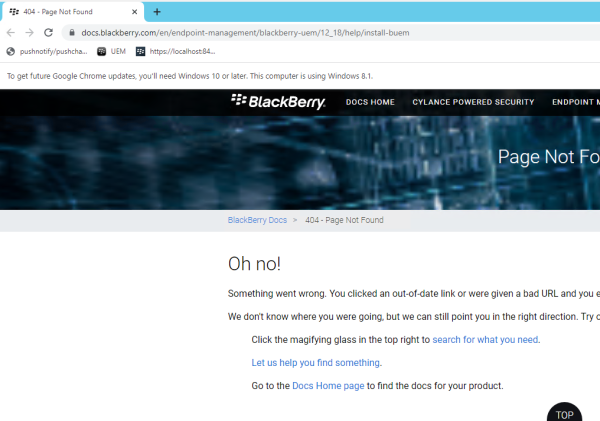Click the BlackBerry logo in header
600x421 pixels.
pyautogui.click(x=278, y=101)
